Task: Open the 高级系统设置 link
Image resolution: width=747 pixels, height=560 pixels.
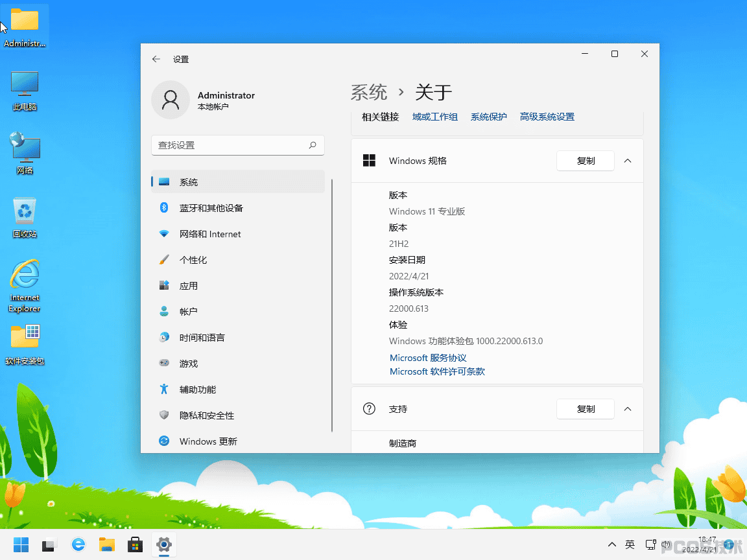Action: pyautogui.click(x=547, y=117)
